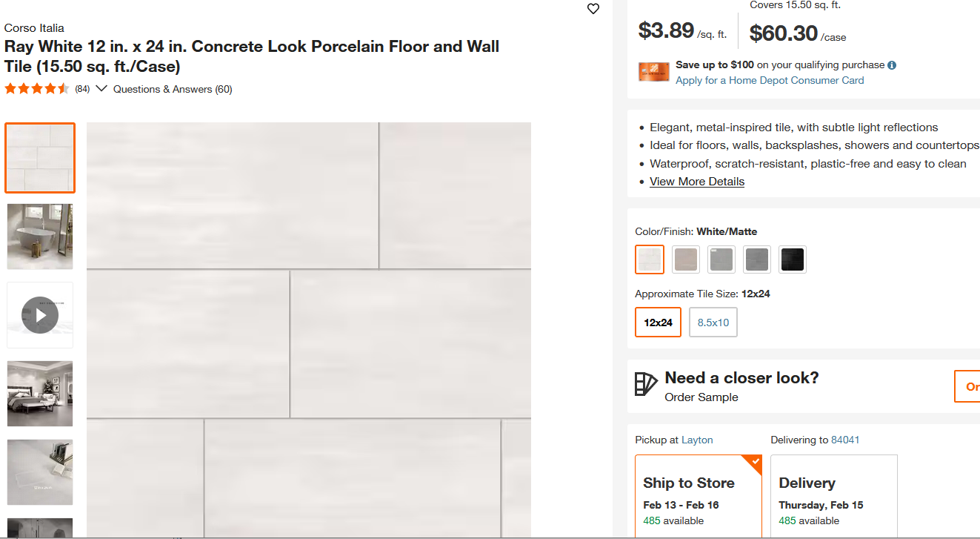
Task: Click the review count (84)
Action: click(82, 89)
